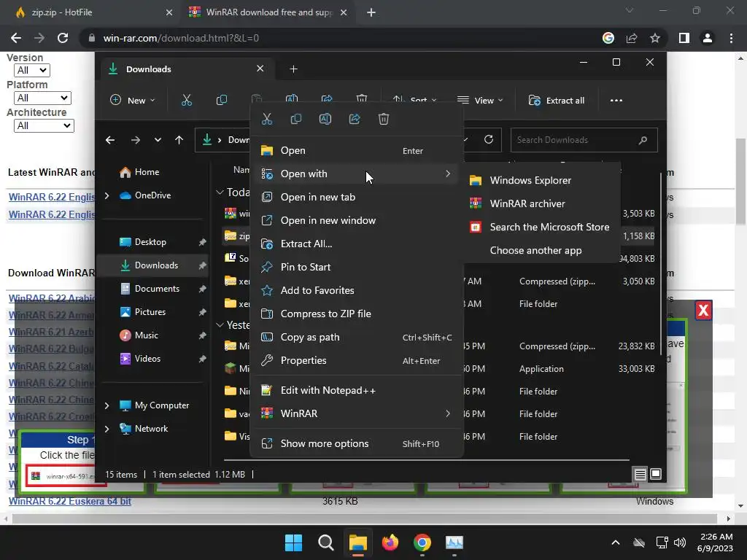The image size is (747, 560).
Task: Expand the Network tree node
Action: [x=107, y=429]
